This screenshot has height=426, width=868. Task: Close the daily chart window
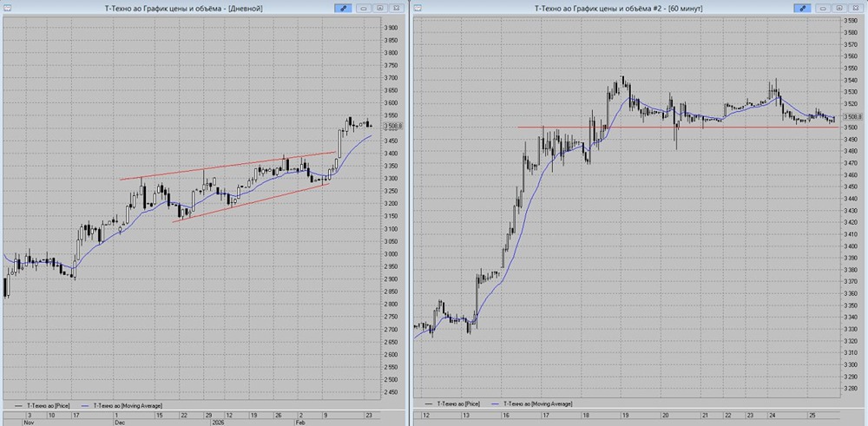coord(397,7)
